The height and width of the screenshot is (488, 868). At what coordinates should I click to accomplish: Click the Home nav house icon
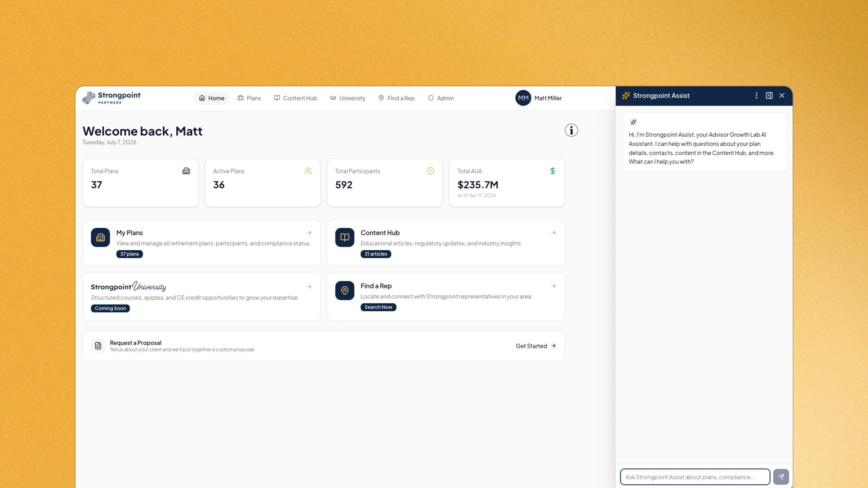pos(202,98)
